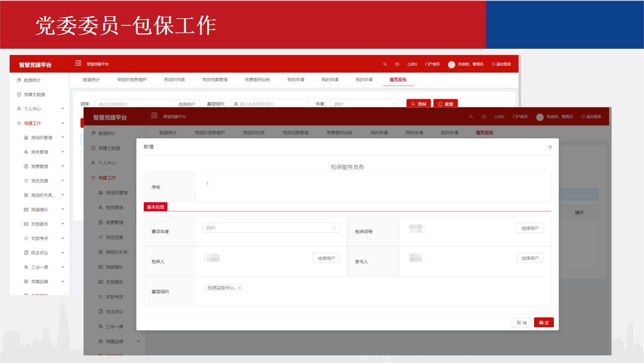Click the menu collapse icon in the rear window header

pyautogui.click(x=78, y=63)
